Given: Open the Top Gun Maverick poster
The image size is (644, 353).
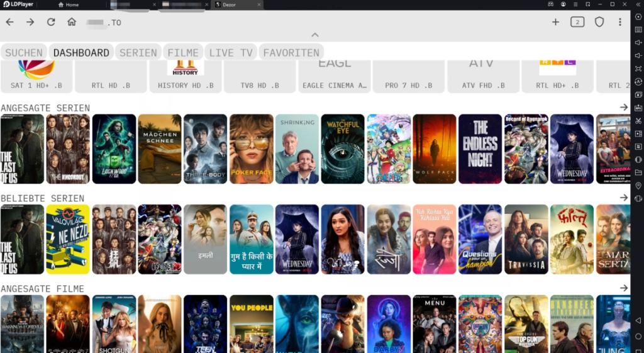Looking at the screenshot, I should tap(526, 324).
